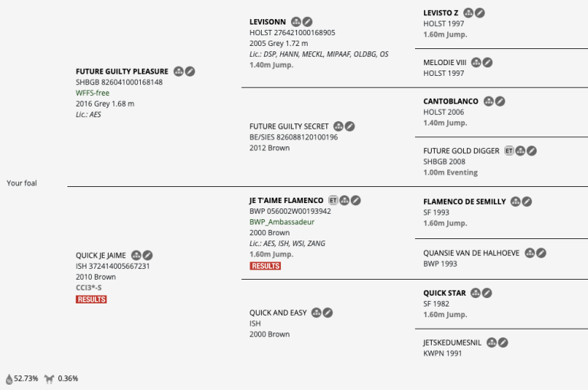Click edit pencil beside Quick Star
Image resolution: width=588 pixels, height=390 pixels.
486,293
